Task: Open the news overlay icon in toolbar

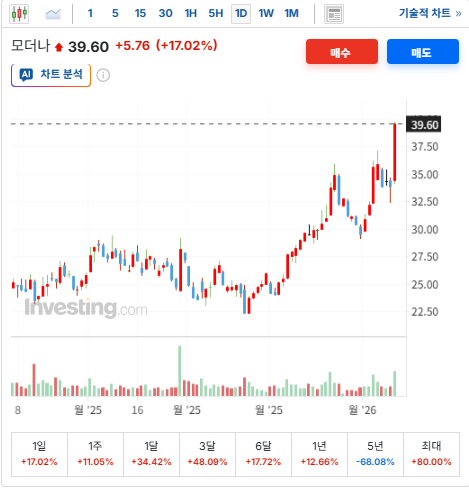Action: click(334, 14)
